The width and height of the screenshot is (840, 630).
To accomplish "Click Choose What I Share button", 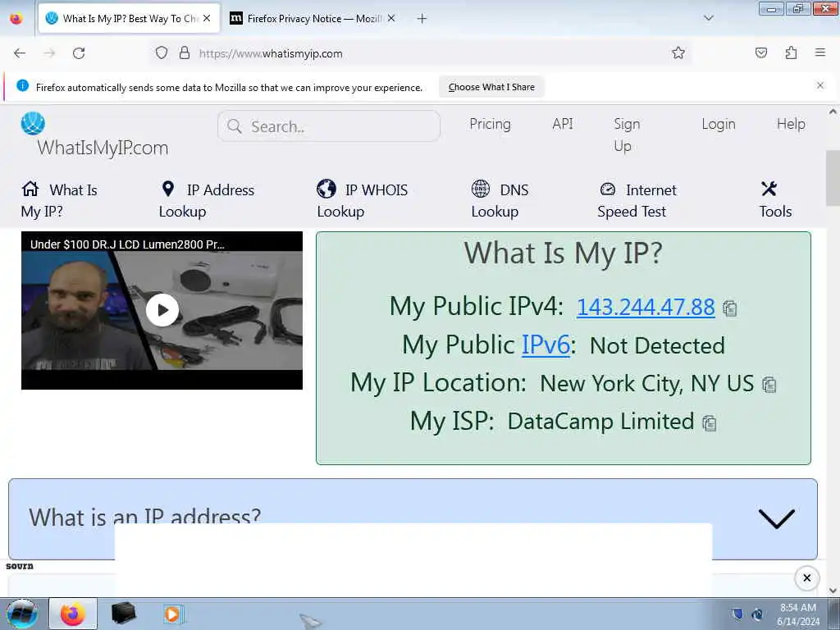I will pos(491,87).
